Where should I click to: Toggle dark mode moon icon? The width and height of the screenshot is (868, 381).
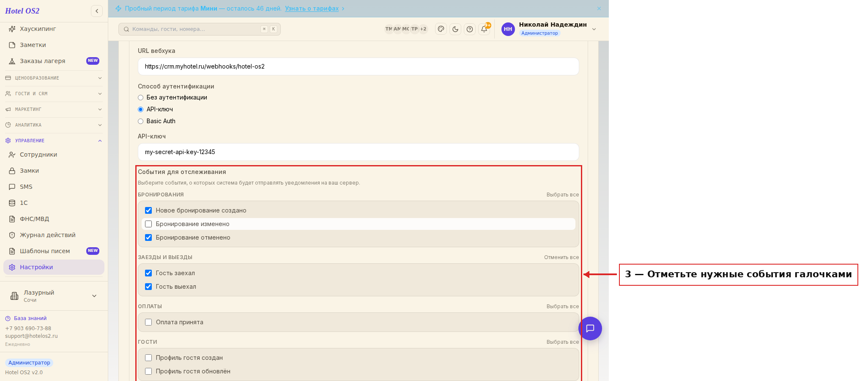(x=455, y=29)
